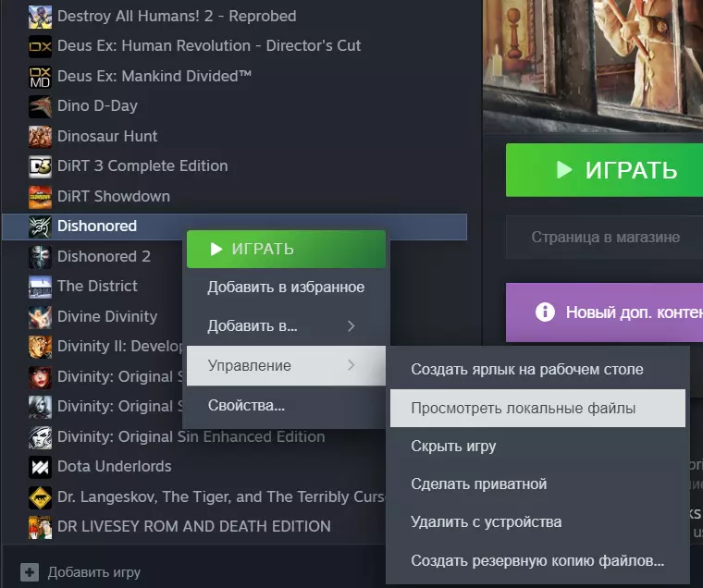Click the Divinity II: Developer's Cut icon
Viewport: 703px width, 588px height.
[x=40, y=347]
